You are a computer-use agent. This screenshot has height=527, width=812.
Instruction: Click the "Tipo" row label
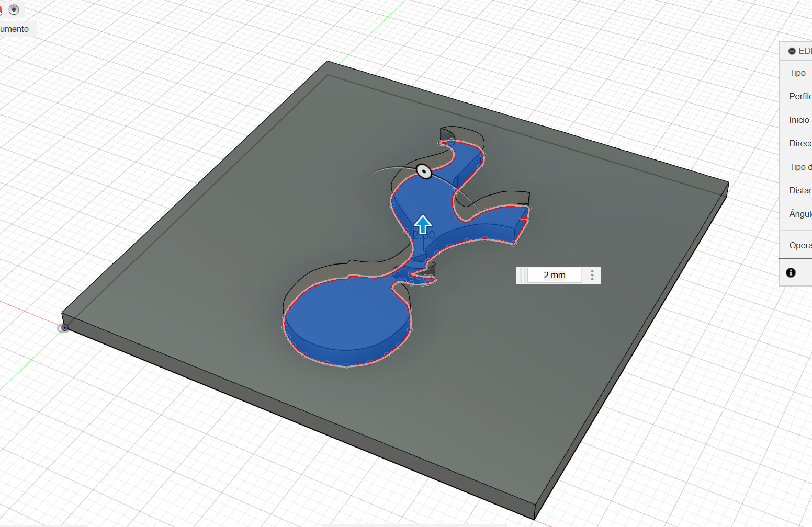coord(797,73)
